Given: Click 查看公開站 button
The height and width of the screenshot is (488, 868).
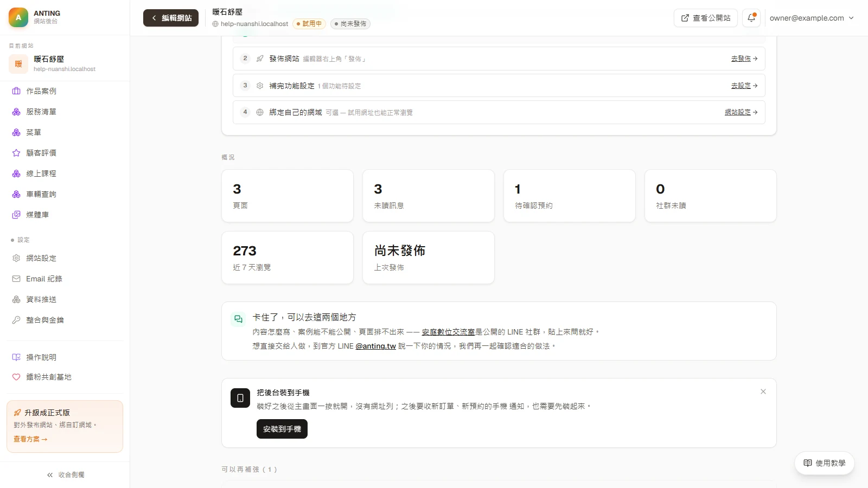Looking at the screenshot, I should [705, 18].
